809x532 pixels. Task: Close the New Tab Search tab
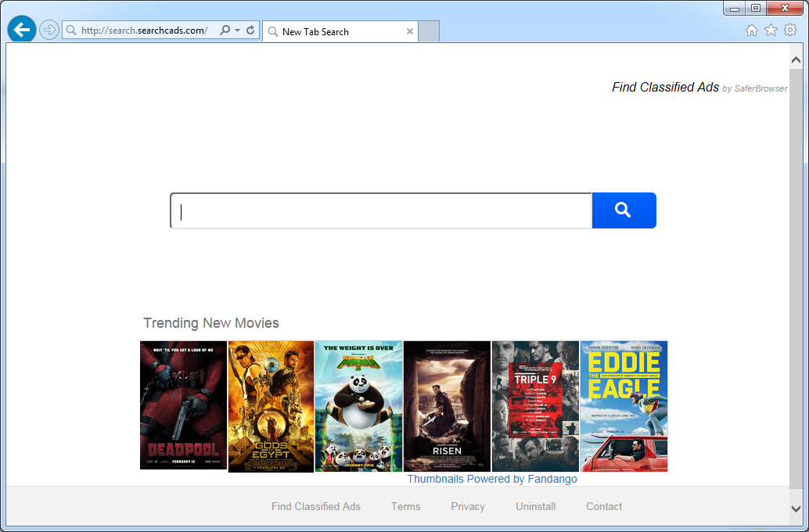pos(410,31)
